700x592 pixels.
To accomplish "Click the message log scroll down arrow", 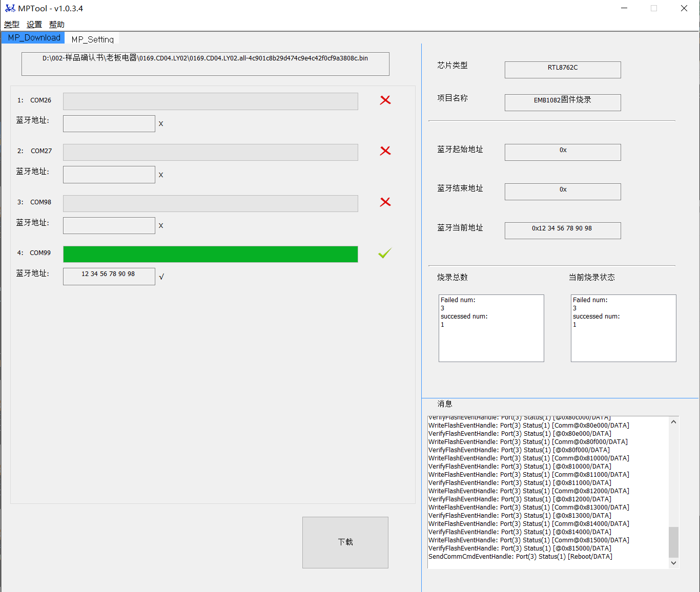I will click(x=674, y=563).
